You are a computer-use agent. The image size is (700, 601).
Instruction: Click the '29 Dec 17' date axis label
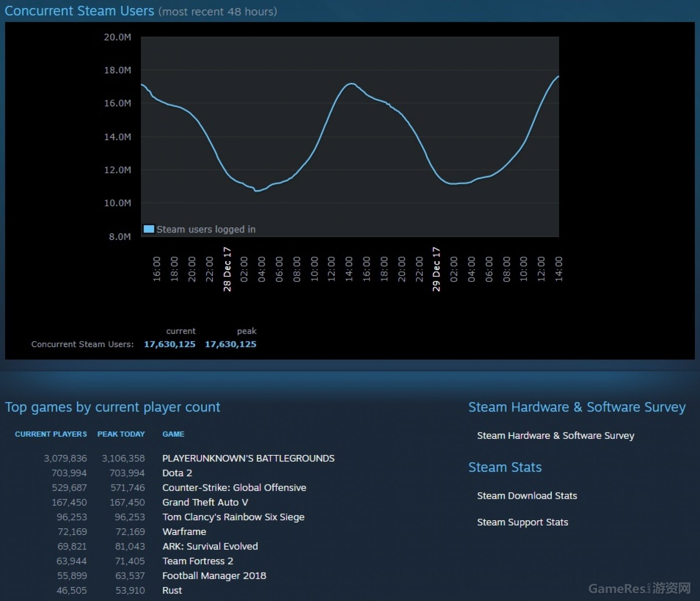436,269
